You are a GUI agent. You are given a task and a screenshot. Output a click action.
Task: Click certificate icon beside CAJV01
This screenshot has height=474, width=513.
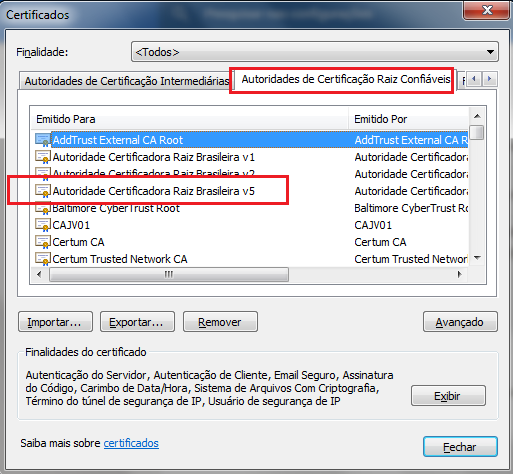tap(43, 225)
